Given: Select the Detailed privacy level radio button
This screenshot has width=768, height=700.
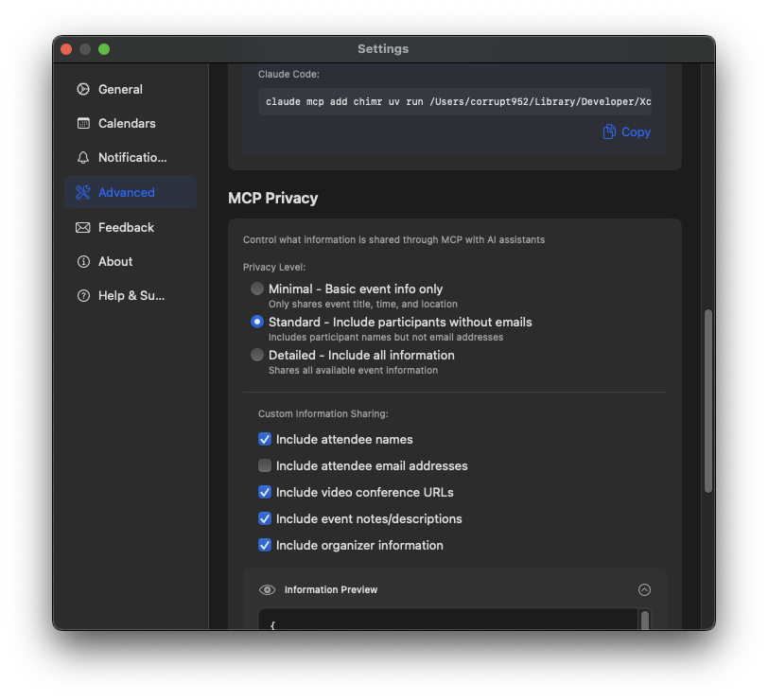Looking at the screenshot, I should click(x=256, y=355).
